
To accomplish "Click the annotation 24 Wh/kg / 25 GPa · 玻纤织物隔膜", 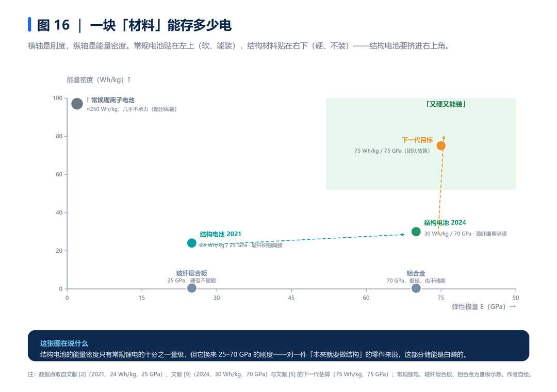I will [241, 245].
